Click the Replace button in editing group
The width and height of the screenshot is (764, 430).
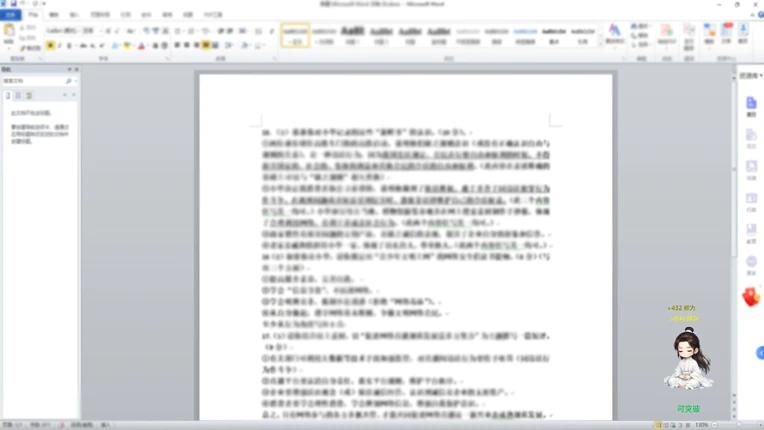coord(639,36)
